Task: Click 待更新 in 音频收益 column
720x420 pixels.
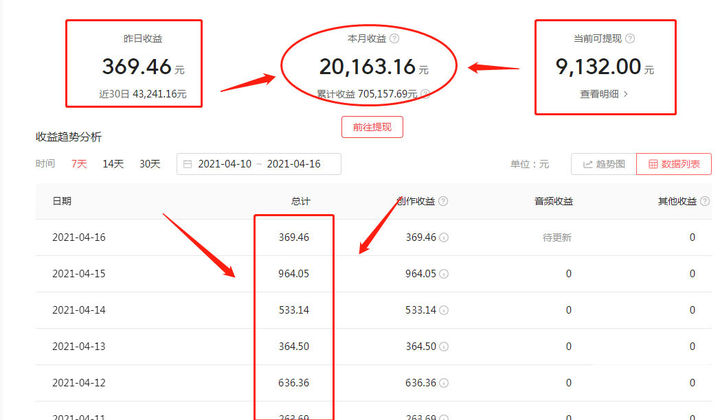Action: tap(557, 237)
